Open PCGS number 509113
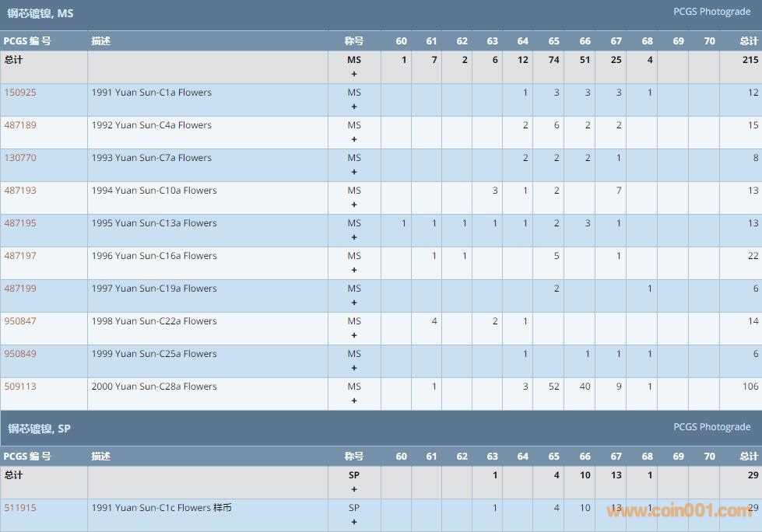The width and height of the screenshot is (762, 532). coord(20,387)
